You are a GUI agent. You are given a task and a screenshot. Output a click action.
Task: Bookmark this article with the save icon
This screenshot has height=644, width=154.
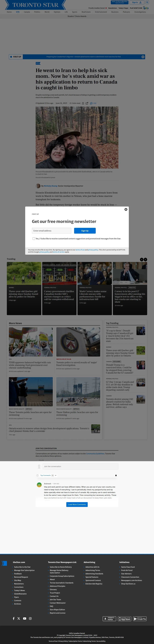pos(83,103)
